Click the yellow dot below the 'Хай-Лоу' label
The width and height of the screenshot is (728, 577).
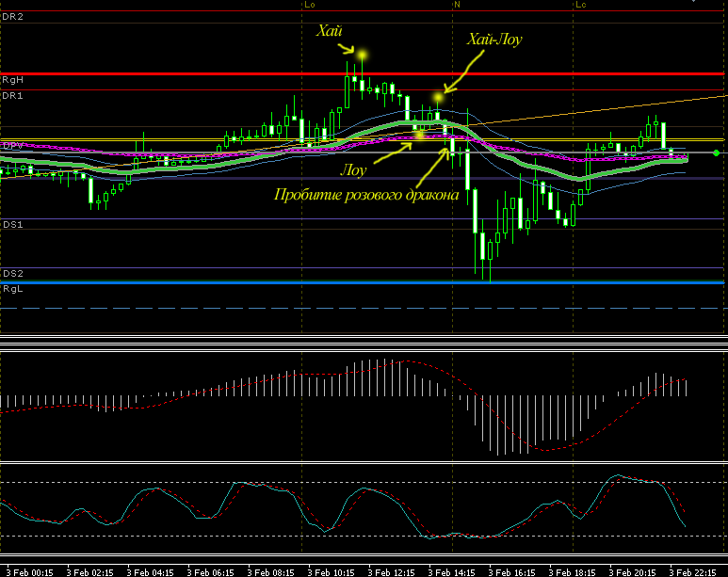pyautogui.click(x=438, y=98)
